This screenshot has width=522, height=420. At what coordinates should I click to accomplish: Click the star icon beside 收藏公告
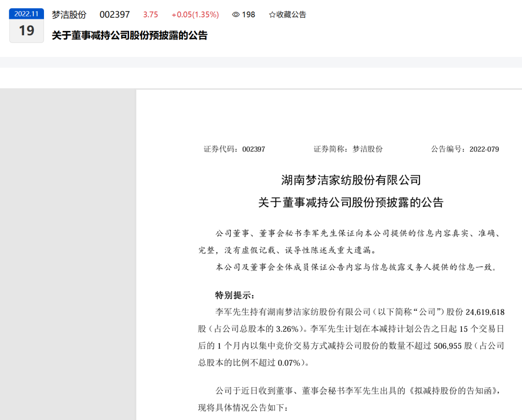pos(272,14)
